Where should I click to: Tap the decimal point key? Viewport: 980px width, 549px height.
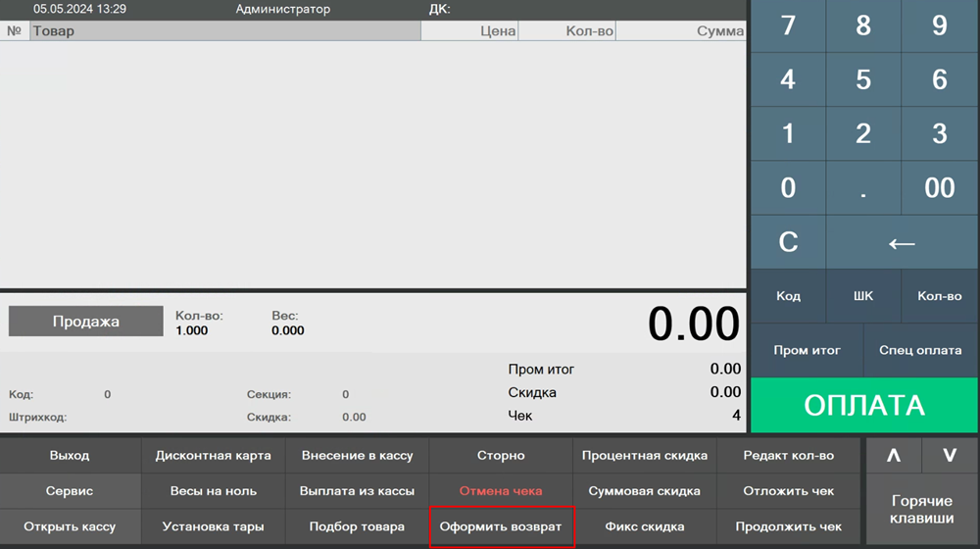tap(863, 188)
